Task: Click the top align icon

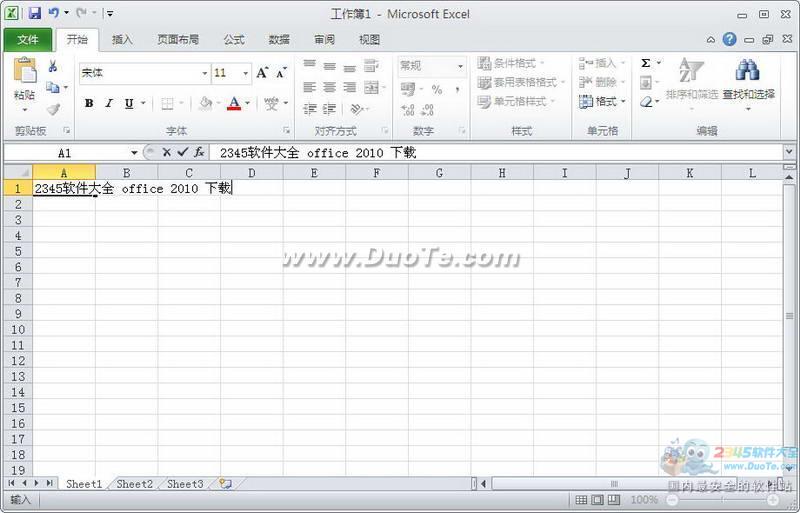Action: (x=309, y=65)
